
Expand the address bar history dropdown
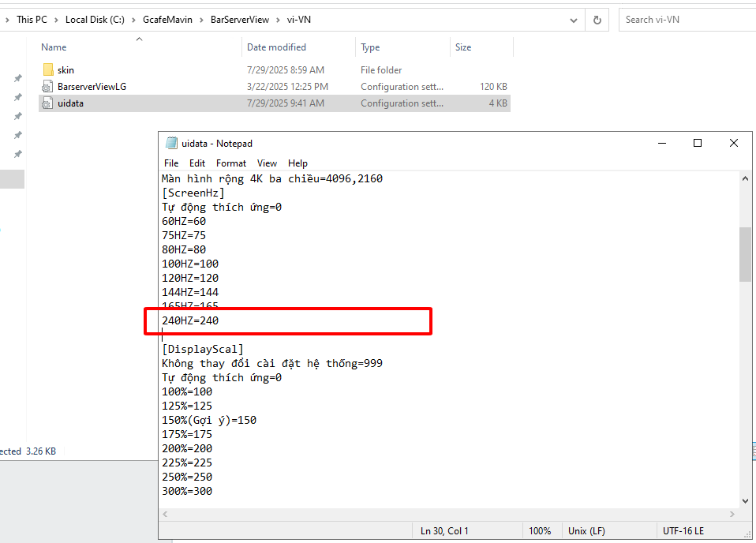point(572,20)
